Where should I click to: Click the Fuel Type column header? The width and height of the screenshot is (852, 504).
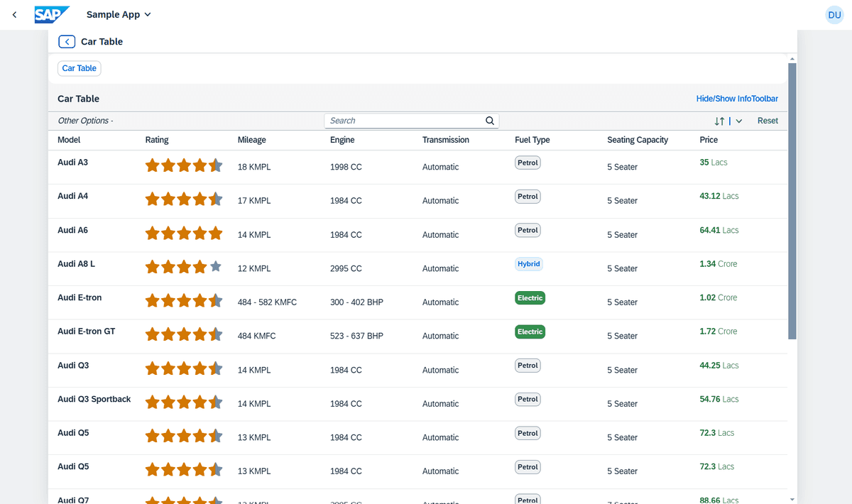(532, 140)
